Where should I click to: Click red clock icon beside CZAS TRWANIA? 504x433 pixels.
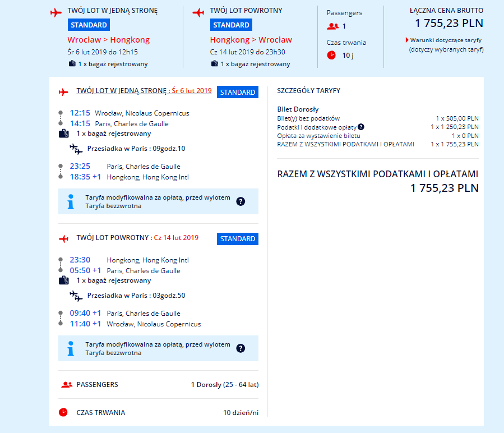[x=63, y=412]
